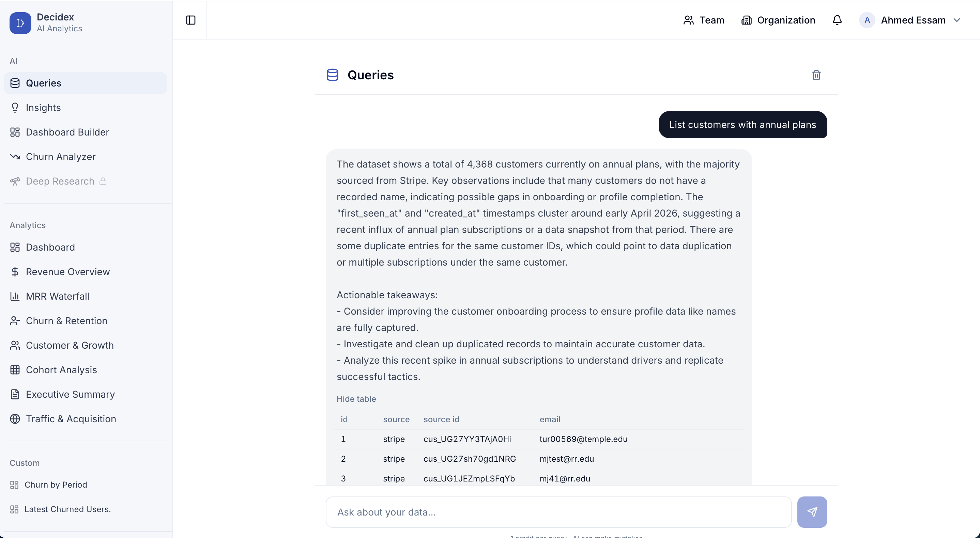Open MRR Waterfall analytics
The image size is (980, 538).
click(x=58, y=296)
